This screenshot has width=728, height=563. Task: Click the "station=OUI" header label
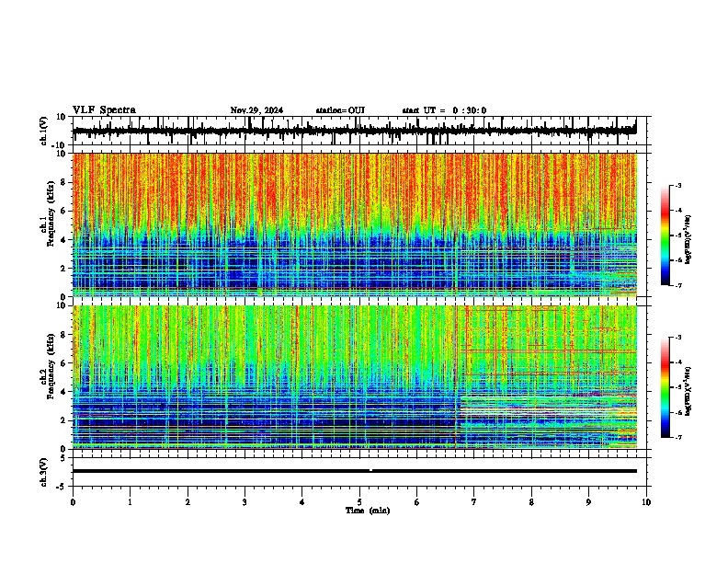coord(340,110)
